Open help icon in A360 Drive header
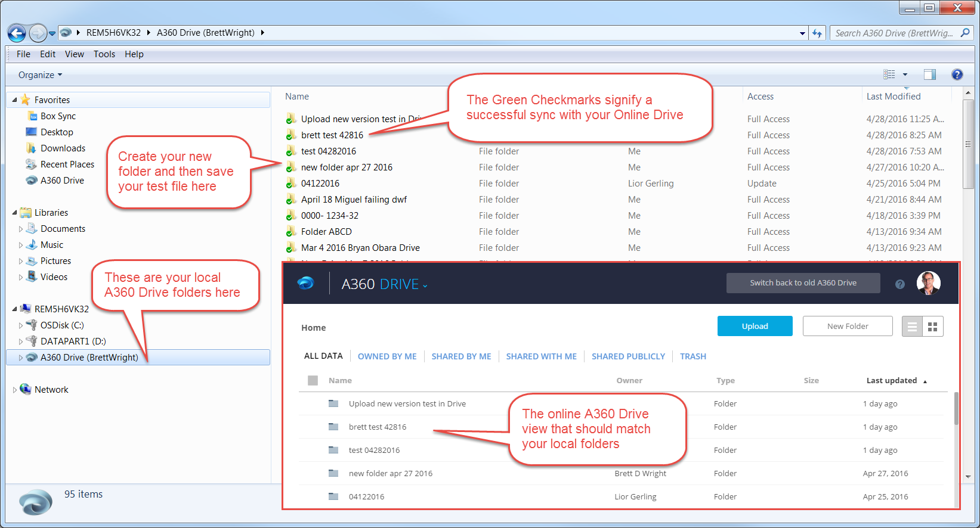Viewport: 980px width, 528px height. (x=900, y=284)
